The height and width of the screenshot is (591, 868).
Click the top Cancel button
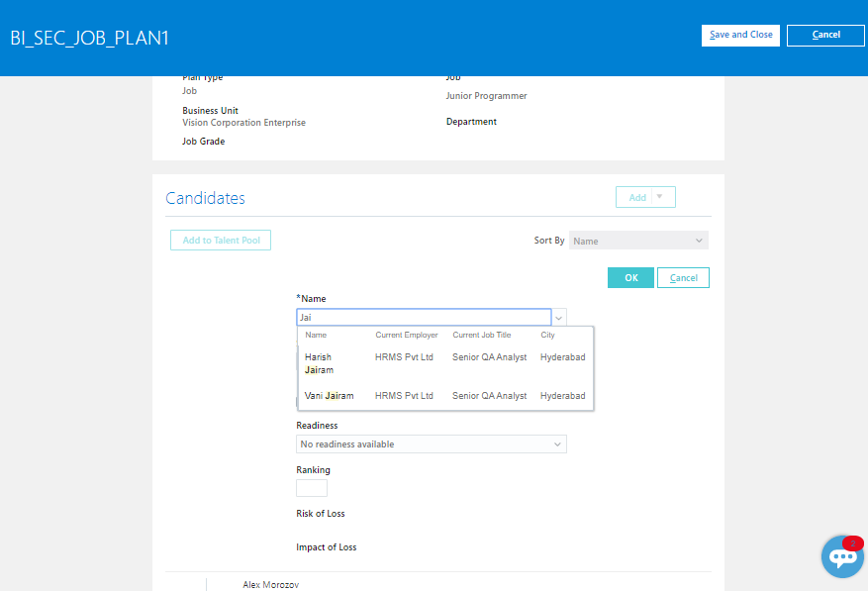[825, 35]
